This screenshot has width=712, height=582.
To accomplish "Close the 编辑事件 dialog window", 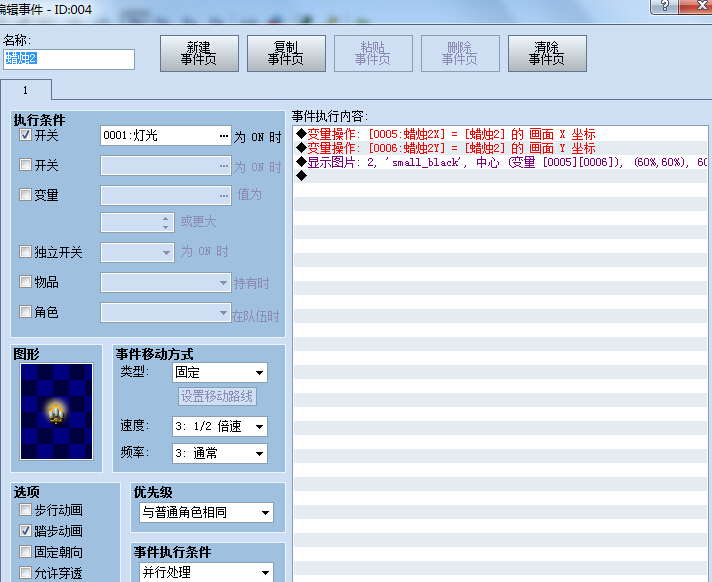I will (x=697, y=6).
